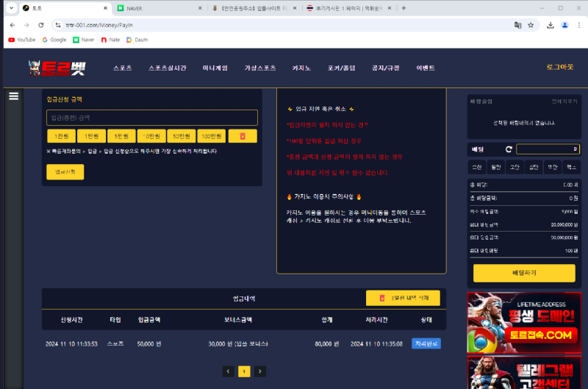
Task: Select the 100만원 quick amount button
Action: click(212, 136)
